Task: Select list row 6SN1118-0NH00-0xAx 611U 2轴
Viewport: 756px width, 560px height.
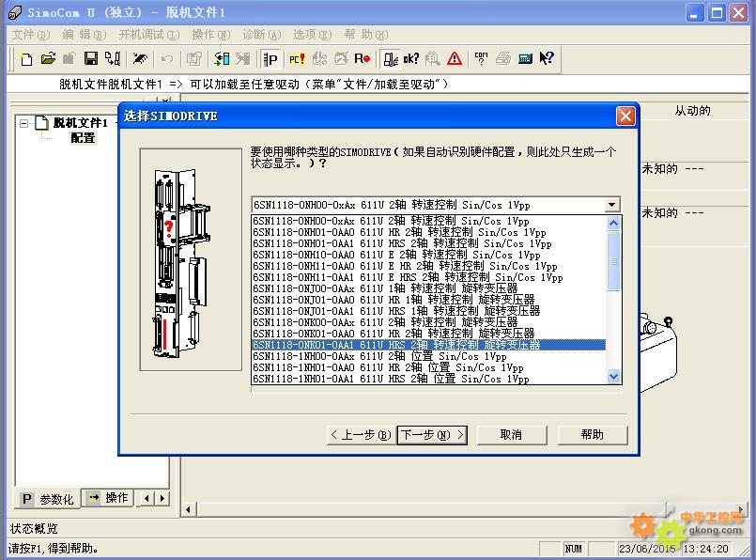Action: pyautogui.click(x=428, y=222)
